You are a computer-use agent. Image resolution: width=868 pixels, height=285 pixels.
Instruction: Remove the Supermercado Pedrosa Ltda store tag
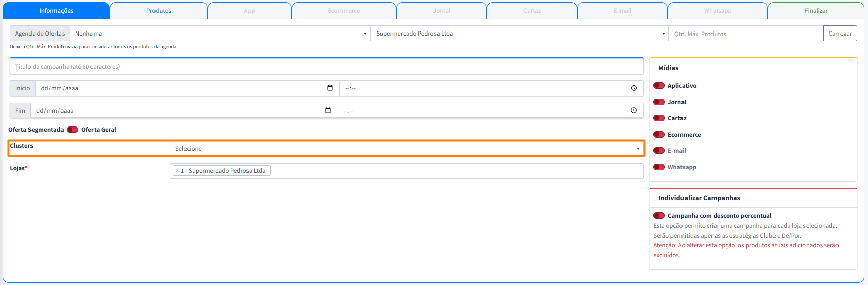click(177, 171)
